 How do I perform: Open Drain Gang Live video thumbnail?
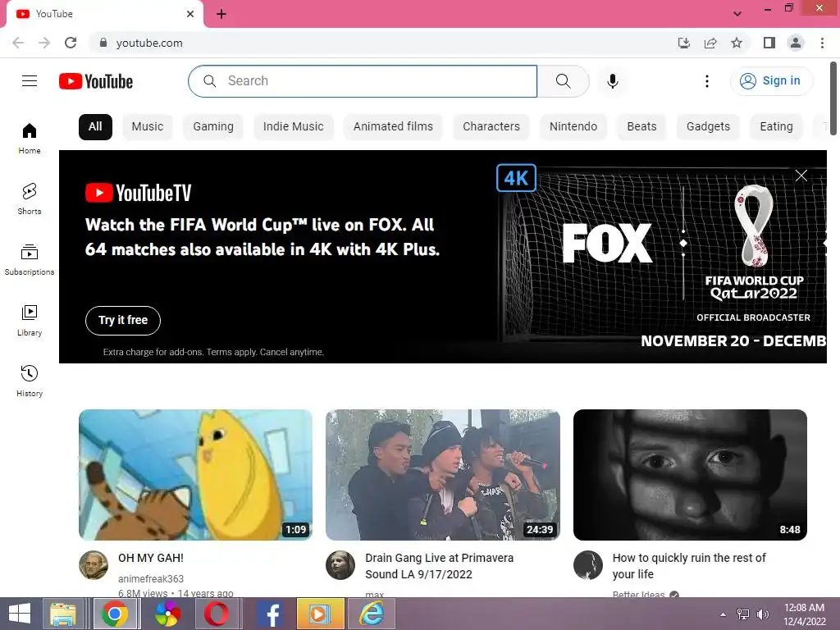coord(443,475)
